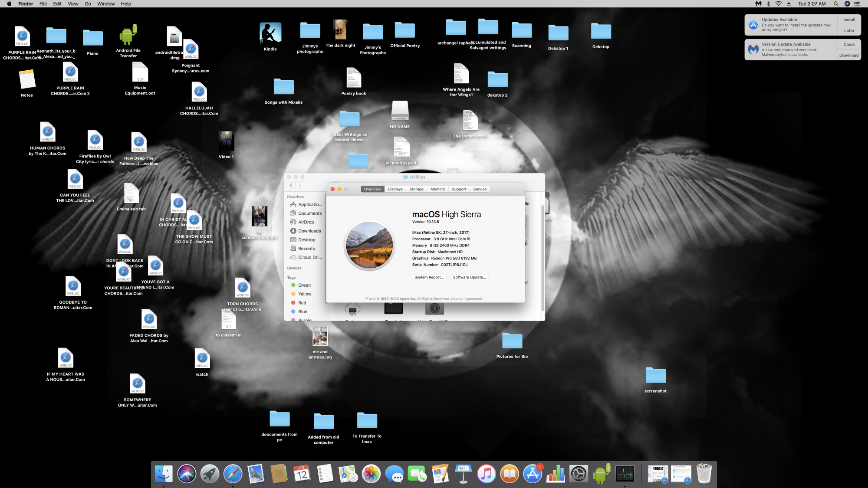Open Launchpad rocket icon in Dock
Viewport: 868px width, 488px height.
point(210,474)
